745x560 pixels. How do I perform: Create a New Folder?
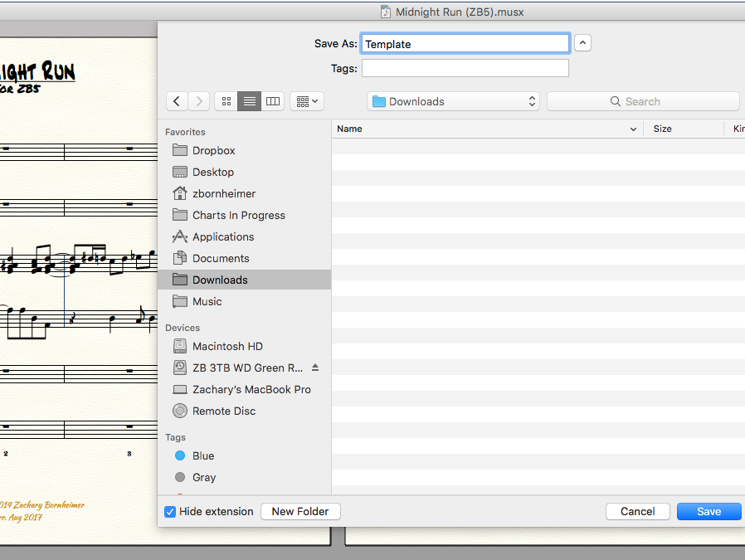(x=300, y=512)
